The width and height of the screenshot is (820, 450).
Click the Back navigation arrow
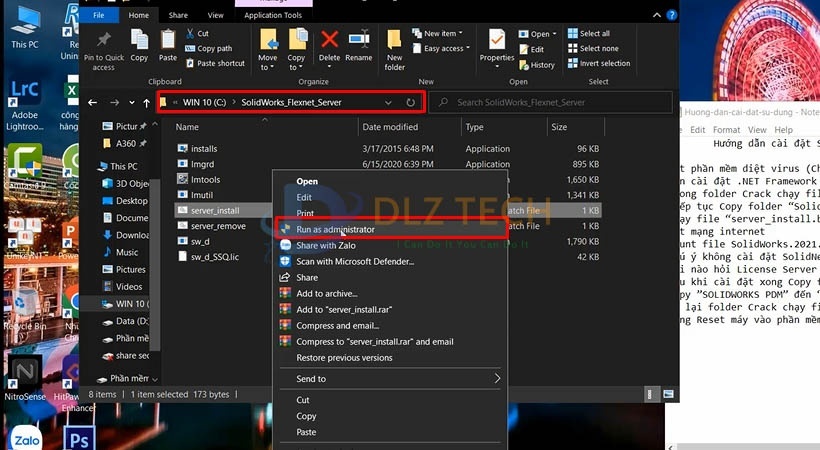(93, 103)
